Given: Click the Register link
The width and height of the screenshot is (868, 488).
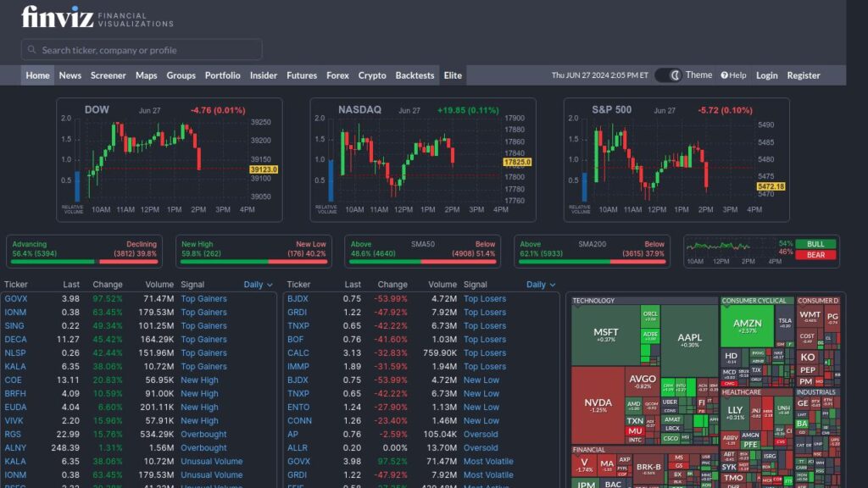Looking at the screenshot, I should click(x=804, y=75).
